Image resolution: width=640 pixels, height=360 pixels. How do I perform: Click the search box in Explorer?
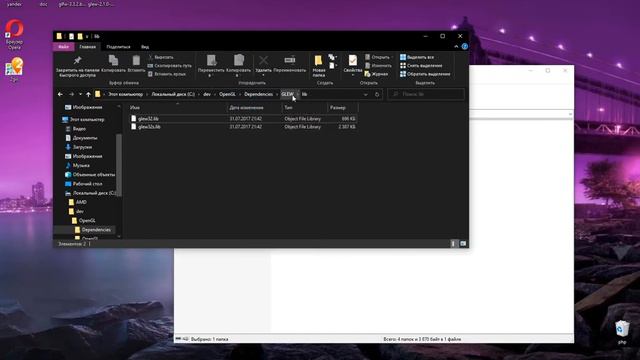point(426,94)
